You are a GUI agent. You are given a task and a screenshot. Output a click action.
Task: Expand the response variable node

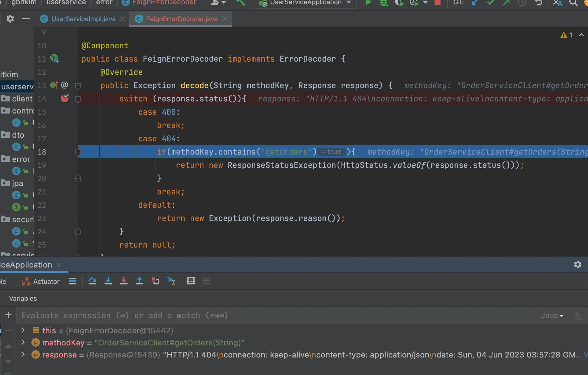coord(23,354)
